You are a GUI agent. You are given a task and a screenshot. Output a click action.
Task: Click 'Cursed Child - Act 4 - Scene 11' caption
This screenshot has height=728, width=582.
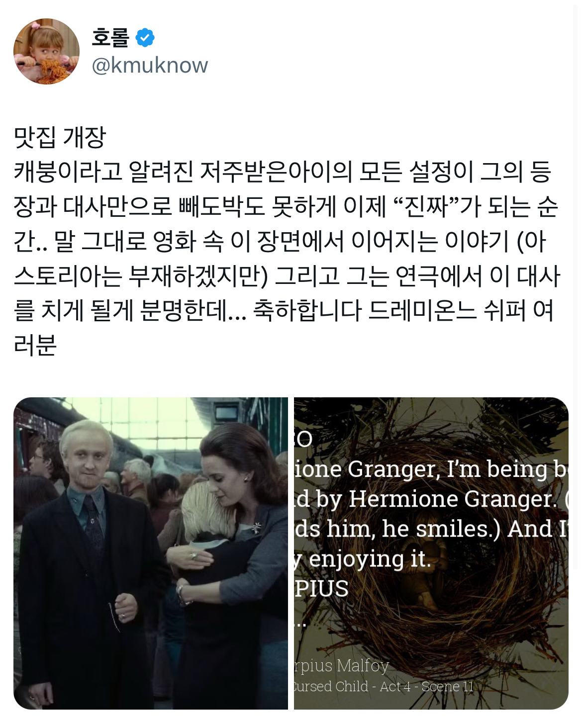click(x=384, y=686)
